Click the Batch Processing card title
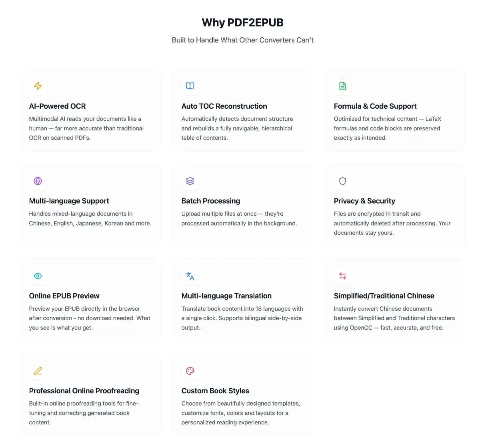The height and width of the screenshot is (448, 480). click(211, 201)
